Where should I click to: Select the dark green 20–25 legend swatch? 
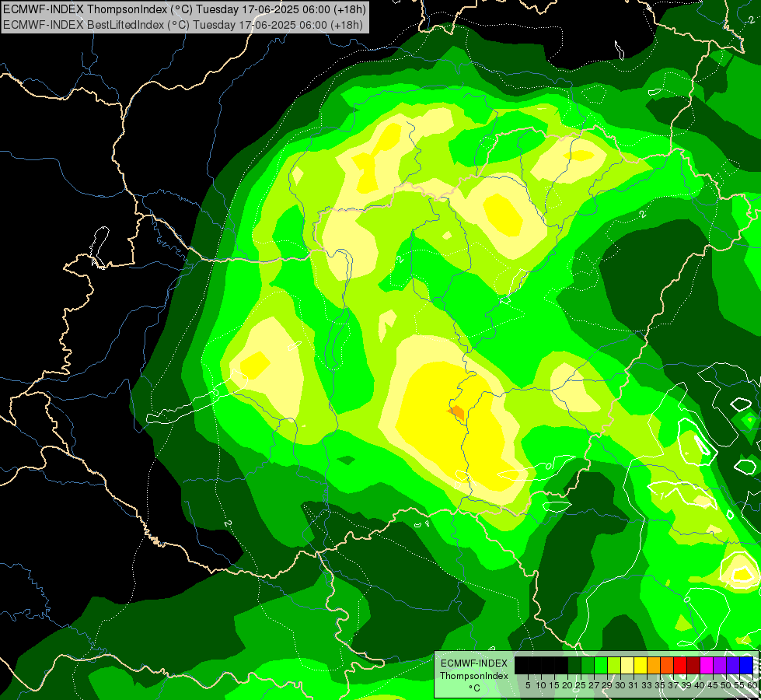coord(574,665)
